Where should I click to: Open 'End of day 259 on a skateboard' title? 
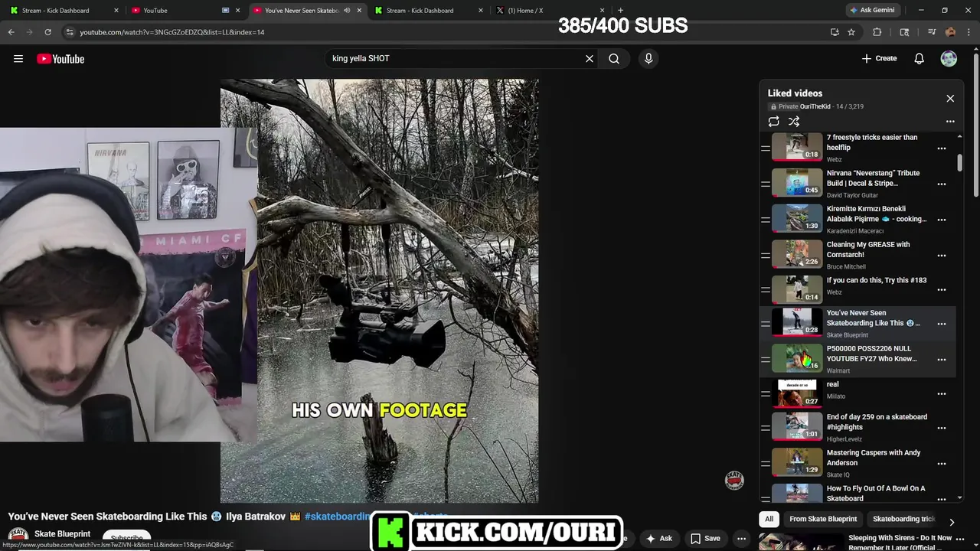pyautogui.click(x=877, y=422)
